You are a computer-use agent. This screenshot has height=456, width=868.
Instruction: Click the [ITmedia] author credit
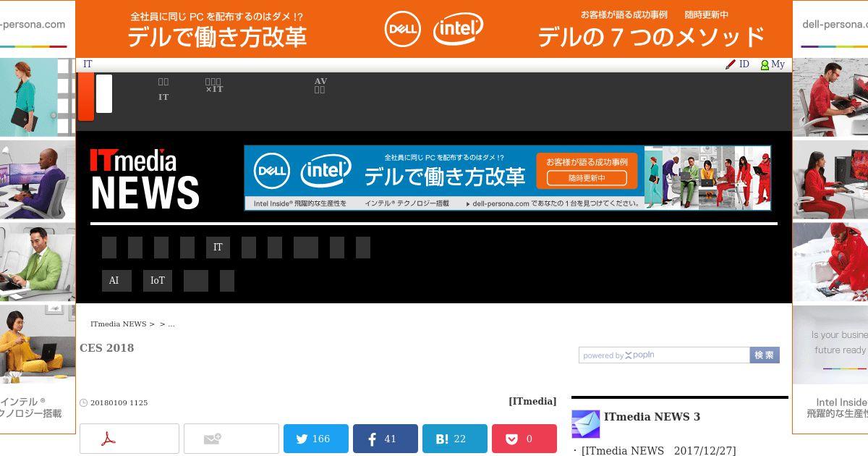532,401
